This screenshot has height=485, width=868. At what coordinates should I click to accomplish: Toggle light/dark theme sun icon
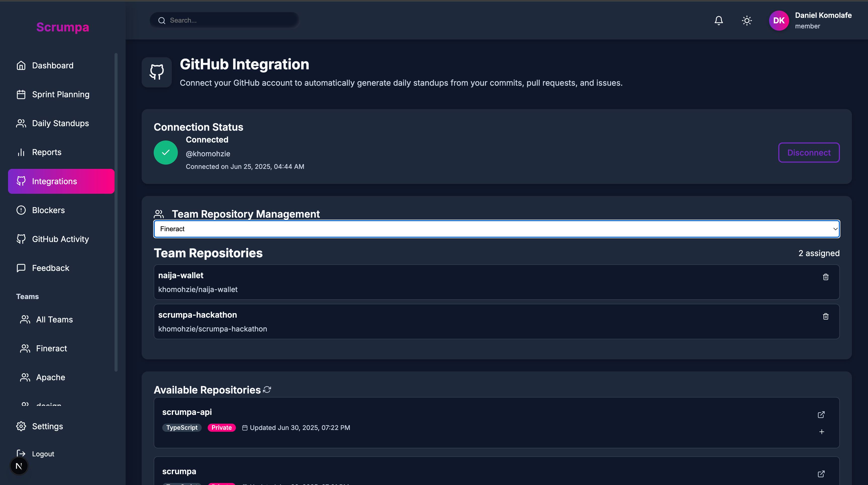point(747,21)
